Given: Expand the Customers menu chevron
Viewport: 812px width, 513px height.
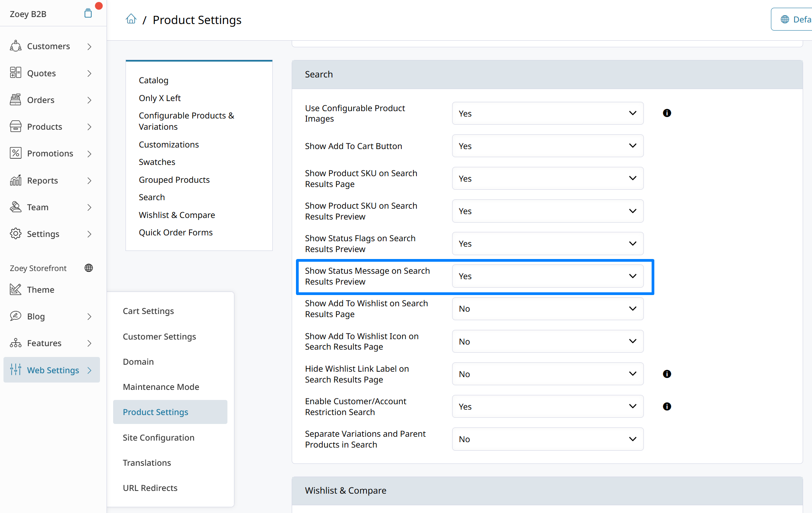Looking at the screenshot, I should coord(89,46).
